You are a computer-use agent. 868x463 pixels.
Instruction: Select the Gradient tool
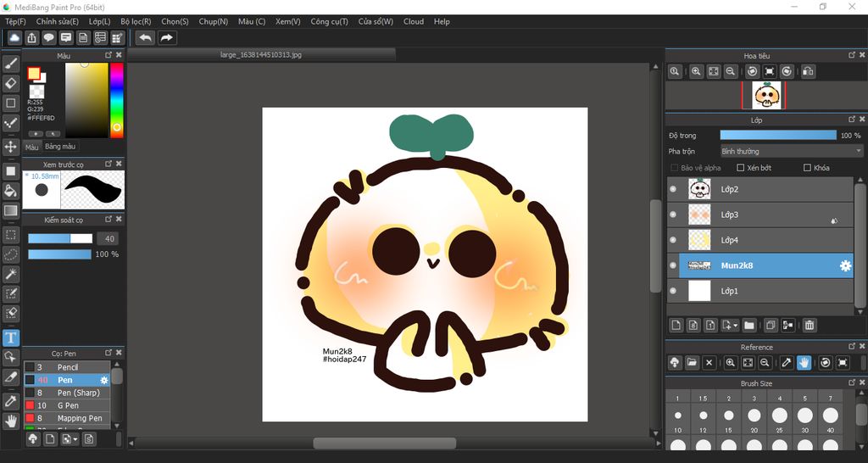tap(11, 210)
